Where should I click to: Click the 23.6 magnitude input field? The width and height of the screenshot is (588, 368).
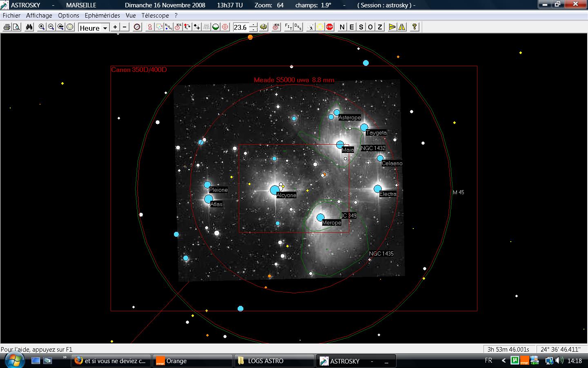click(x=241, y=27)
